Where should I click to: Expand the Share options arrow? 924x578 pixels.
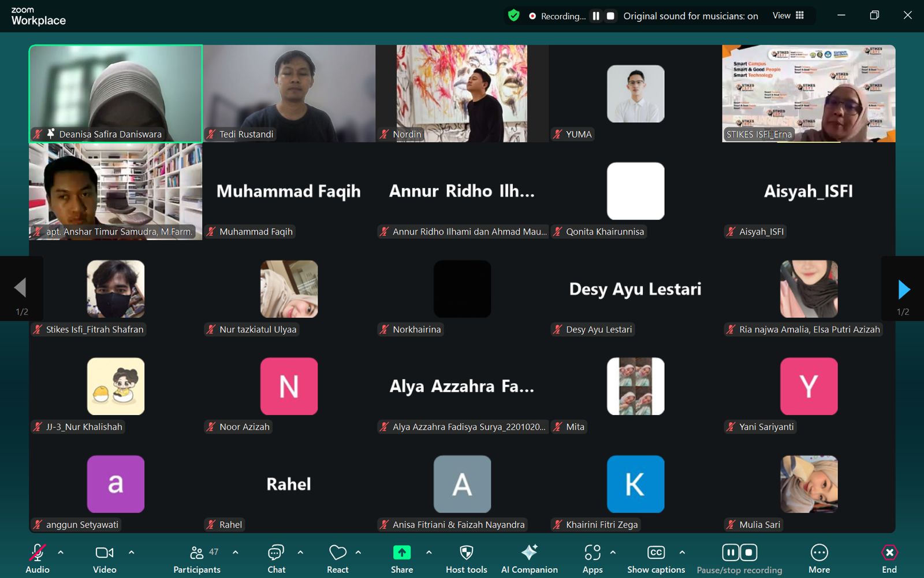[x=429, y=553]
